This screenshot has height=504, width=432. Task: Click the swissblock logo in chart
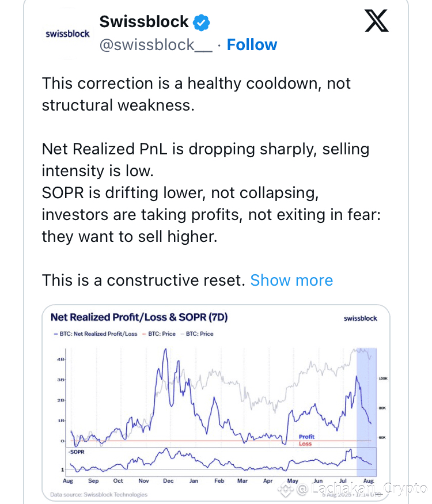click(x=361, y=319)
